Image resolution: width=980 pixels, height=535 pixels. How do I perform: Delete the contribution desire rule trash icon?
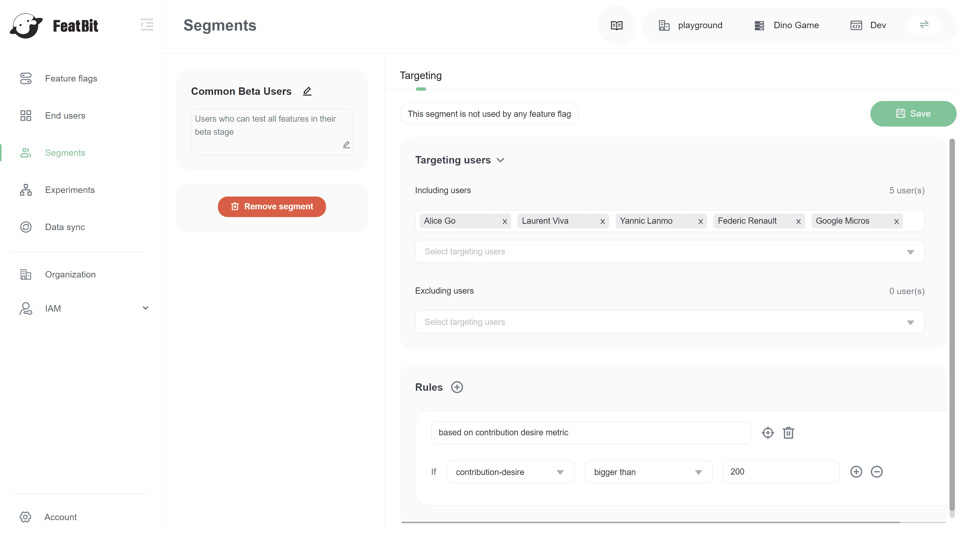coord(788,433)
